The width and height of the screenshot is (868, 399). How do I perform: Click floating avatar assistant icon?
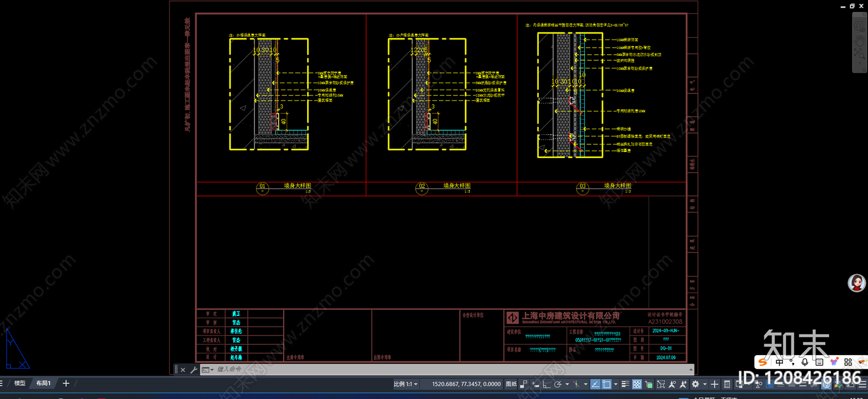857,283
